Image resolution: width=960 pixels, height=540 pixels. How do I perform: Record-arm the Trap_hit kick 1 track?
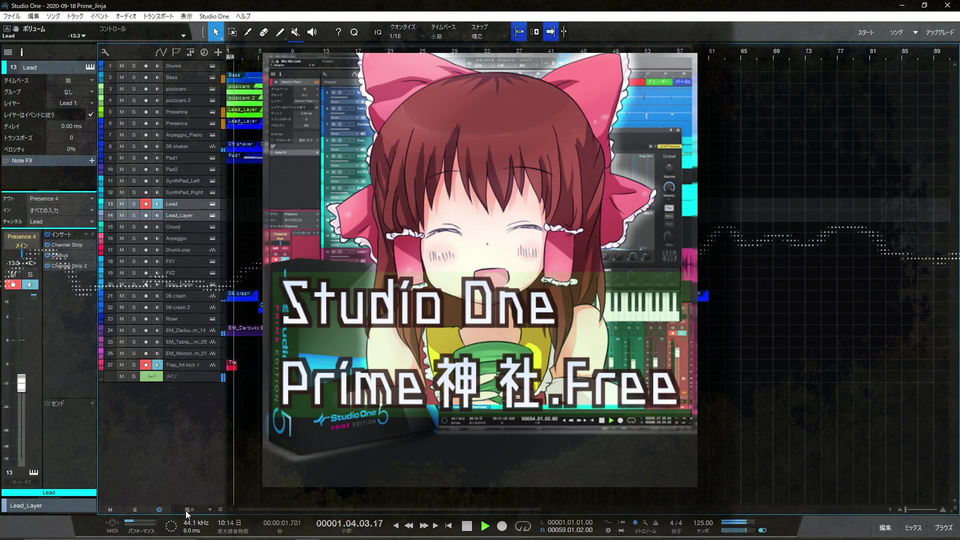tap(146, 365)
